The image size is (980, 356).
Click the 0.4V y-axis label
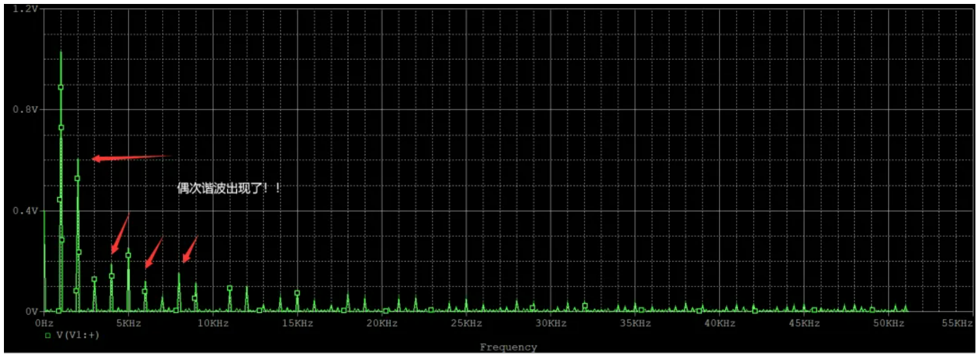[x=26, y=210]
